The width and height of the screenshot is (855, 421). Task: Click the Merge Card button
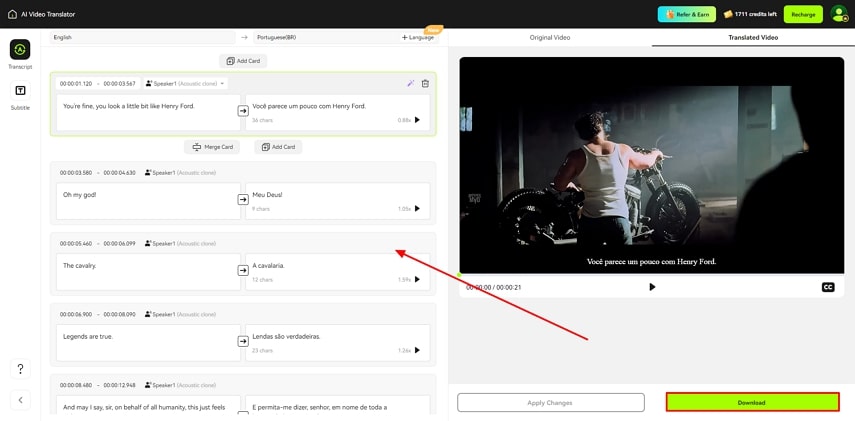tap(212, 147)
